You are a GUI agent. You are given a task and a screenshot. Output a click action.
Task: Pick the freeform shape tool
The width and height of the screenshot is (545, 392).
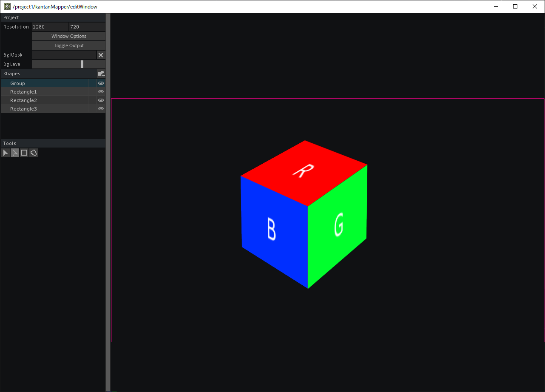[34, 153]
